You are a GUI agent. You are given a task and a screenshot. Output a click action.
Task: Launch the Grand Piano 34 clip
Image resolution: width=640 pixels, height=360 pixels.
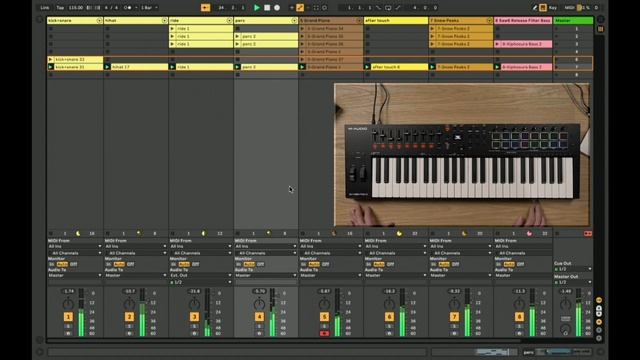302,29
